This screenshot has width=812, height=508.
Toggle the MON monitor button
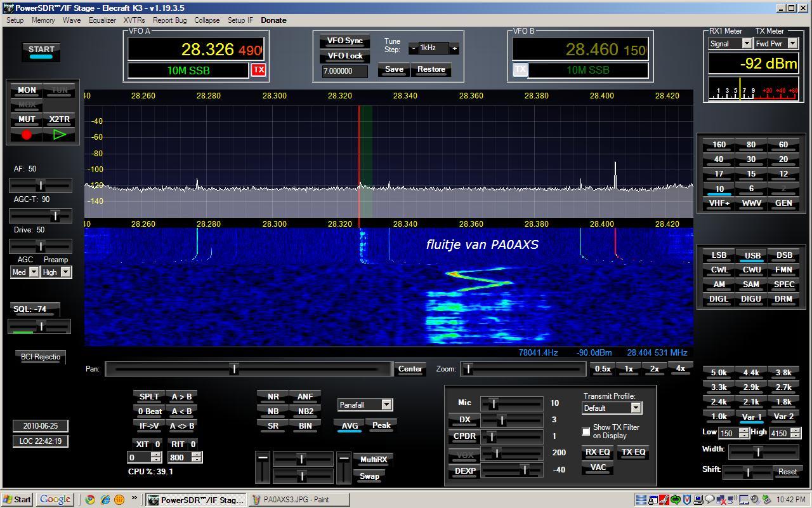click(x=27, y=90)
